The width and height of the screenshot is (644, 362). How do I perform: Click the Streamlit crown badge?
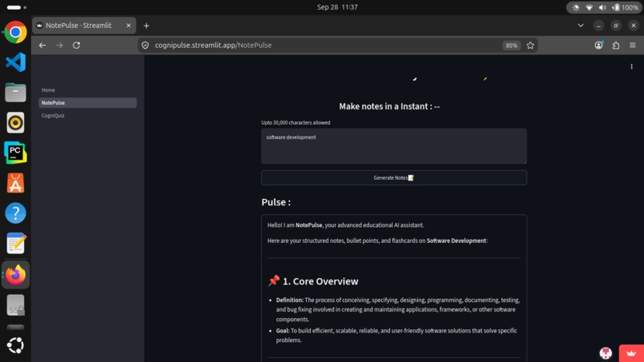pyautogui.click(x=631, y=353)
